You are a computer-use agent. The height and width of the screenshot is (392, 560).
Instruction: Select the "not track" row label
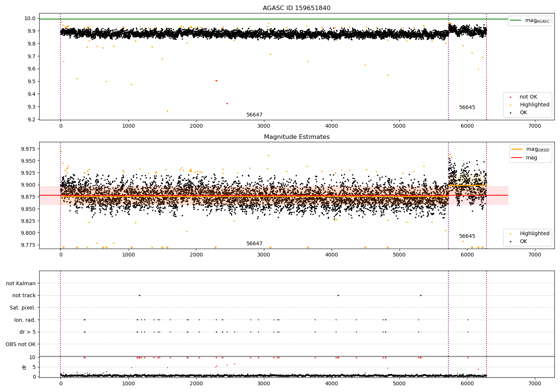24,296
